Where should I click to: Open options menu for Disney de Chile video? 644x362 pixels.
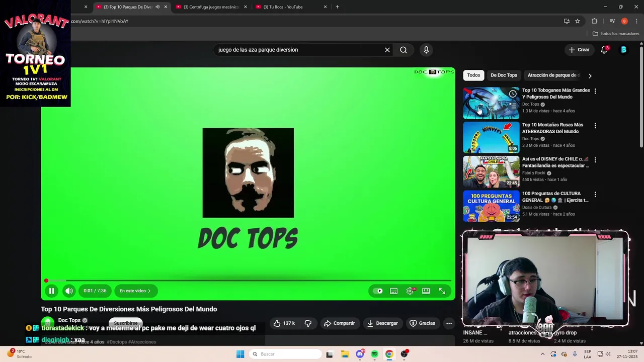point(595,160)
